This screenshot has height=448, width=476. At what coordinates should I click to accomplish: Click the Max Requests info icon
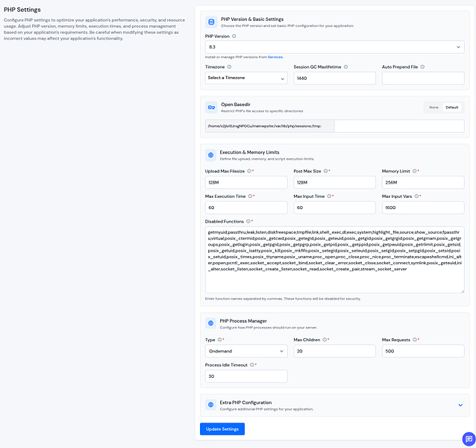coord(415,340)
